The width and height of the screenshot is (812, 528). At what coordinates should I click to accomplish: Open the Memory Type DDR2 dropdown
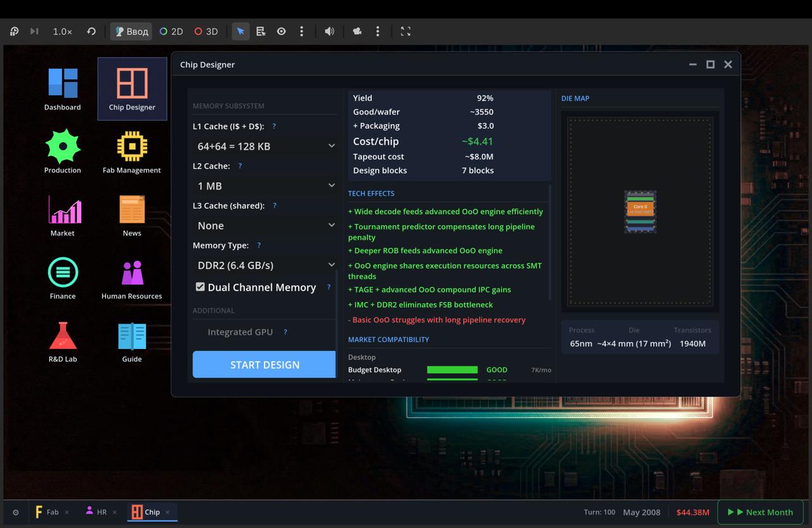[265, 265]
